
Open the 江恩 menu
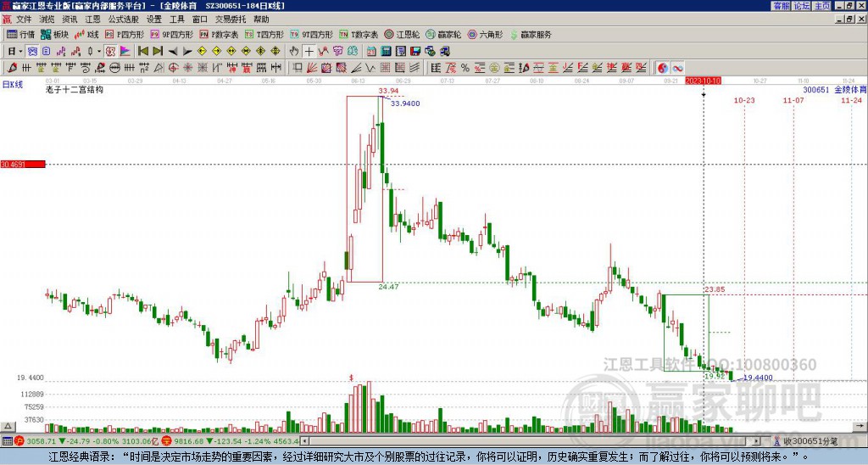point(92,20)
